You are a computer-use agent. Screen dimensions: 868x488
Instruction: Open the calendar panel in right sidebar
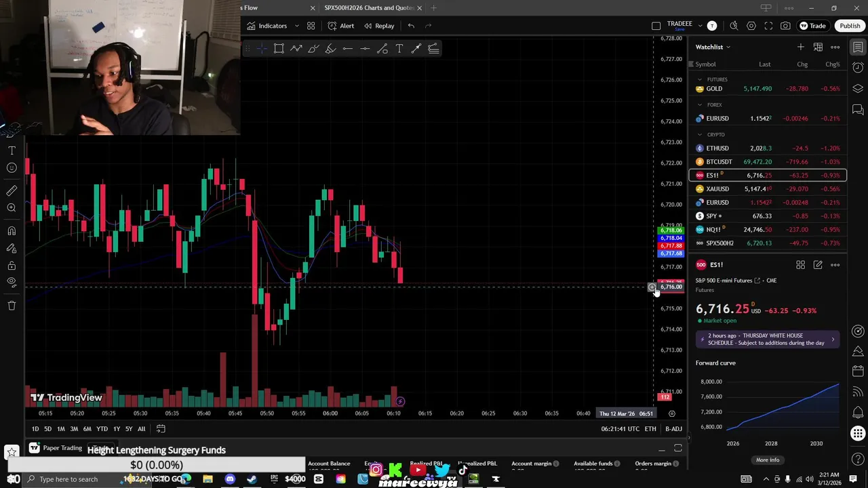(x=858, y=371)
